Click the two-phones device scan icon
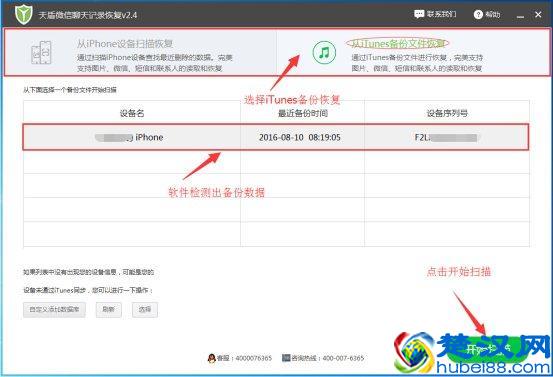This screenshot has height=377, width=553. click(41, 53)
